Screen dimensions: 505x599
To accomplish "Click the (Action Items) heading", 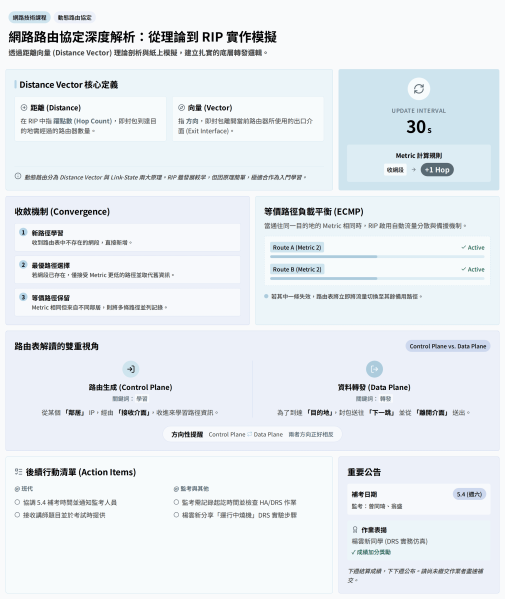I will click(x=81, y=472).
